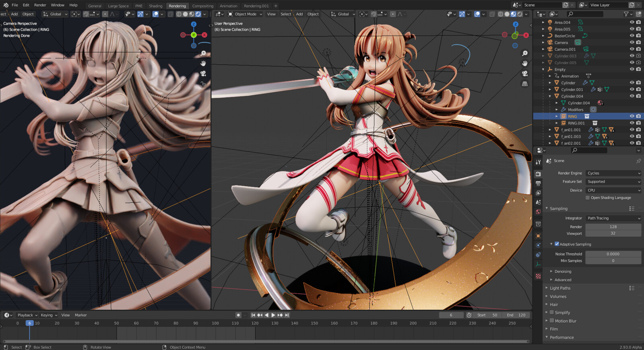The width and height of the screenshot is (644, 350).
Task: Switch to the Animation workspace tab
Action: coord(229,6)
